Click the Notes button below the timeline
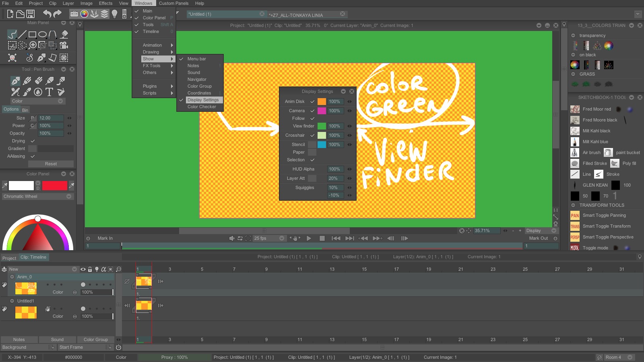The width and height of the screenshot is (644, 362). pyautogui.click(x=19, y=339)
